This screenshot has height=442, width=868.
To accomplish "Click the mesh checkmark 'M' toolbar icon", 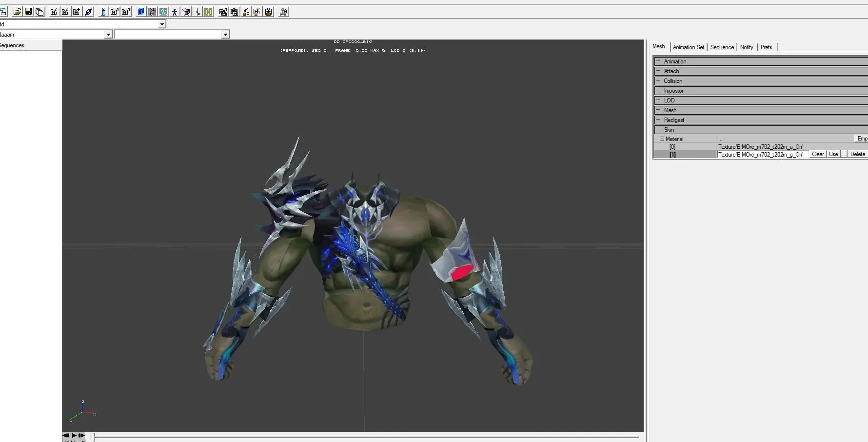I will click(x=54, y=12).
